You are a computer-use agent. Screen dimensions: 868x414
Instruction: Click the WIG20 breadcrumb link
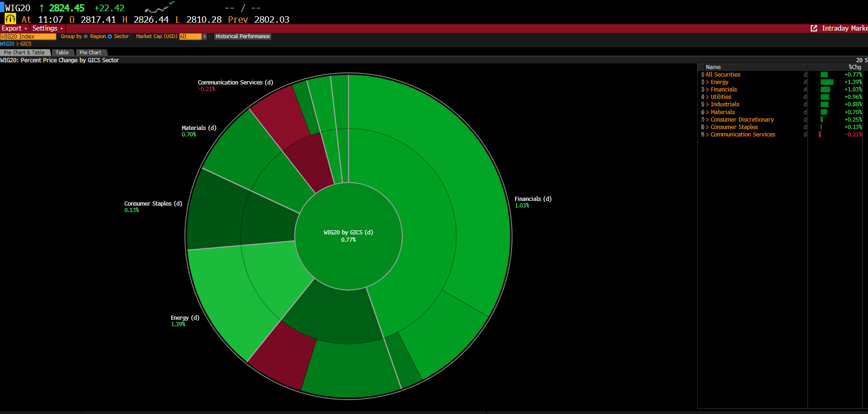pyautogui.click(x=7, y=44)
